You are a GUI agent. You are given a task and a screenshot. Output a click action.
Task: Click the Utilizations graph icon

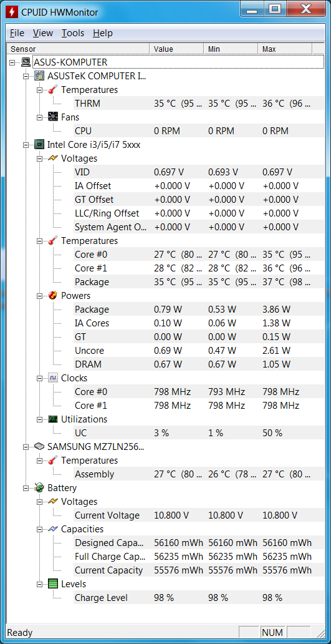tap(53, 419)
